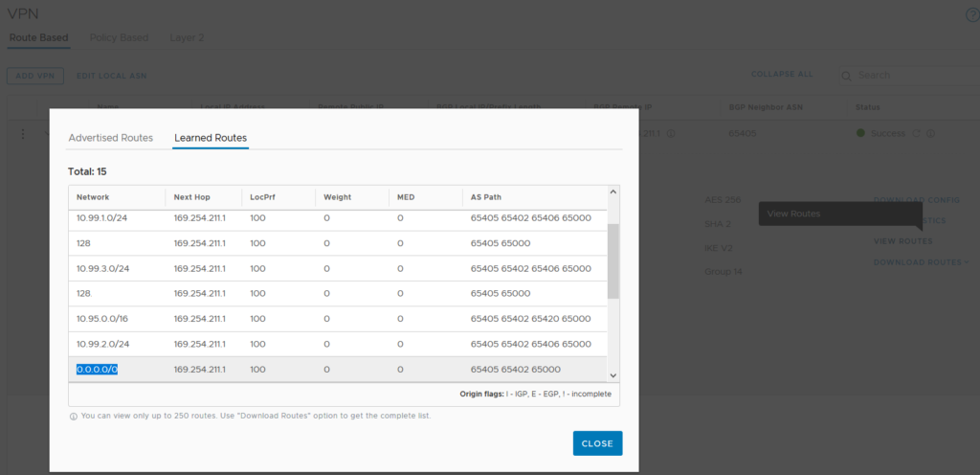Image resolution: width=980 pixels, height=475 pixels.
Task: Select network cell 10.99.3.0/24
Action: pyautogui.click(x=102, y=268)
